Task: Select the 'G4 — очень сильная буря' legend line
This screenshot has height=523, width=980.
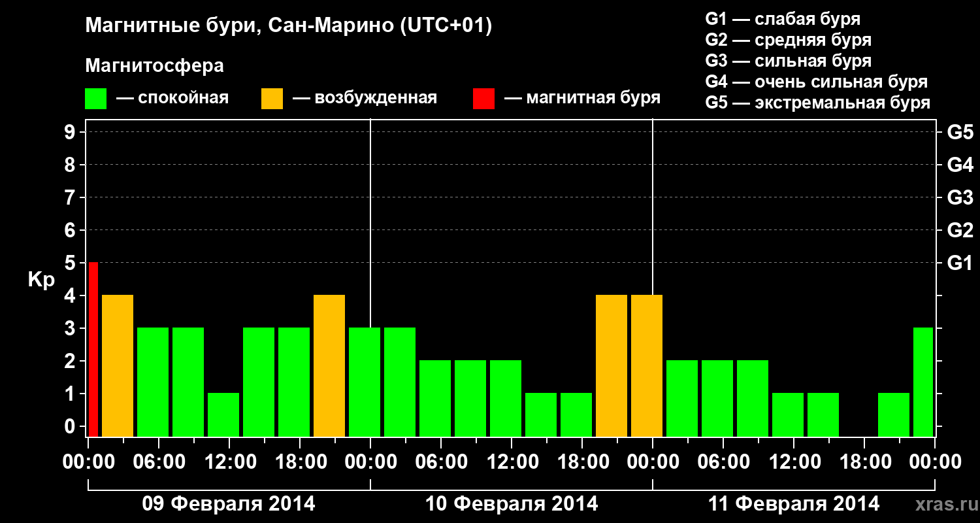Action: 816,82
